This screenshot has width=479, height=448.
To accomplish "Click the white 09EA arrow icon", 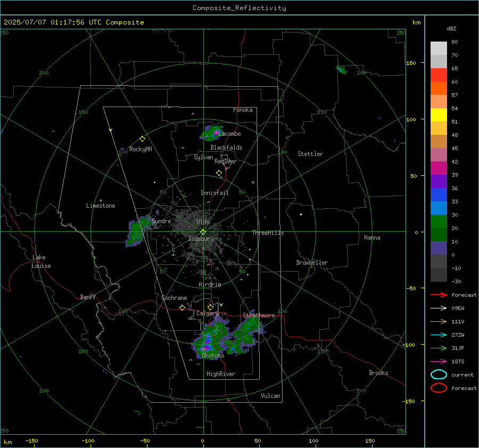I will click(x=439, y=308).
